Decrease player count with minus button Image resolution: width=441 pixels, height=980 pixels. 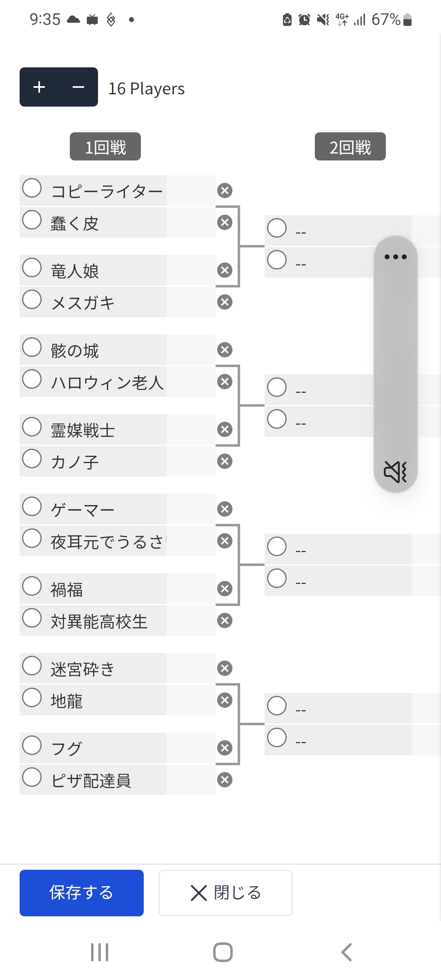(x=78, y=87)
